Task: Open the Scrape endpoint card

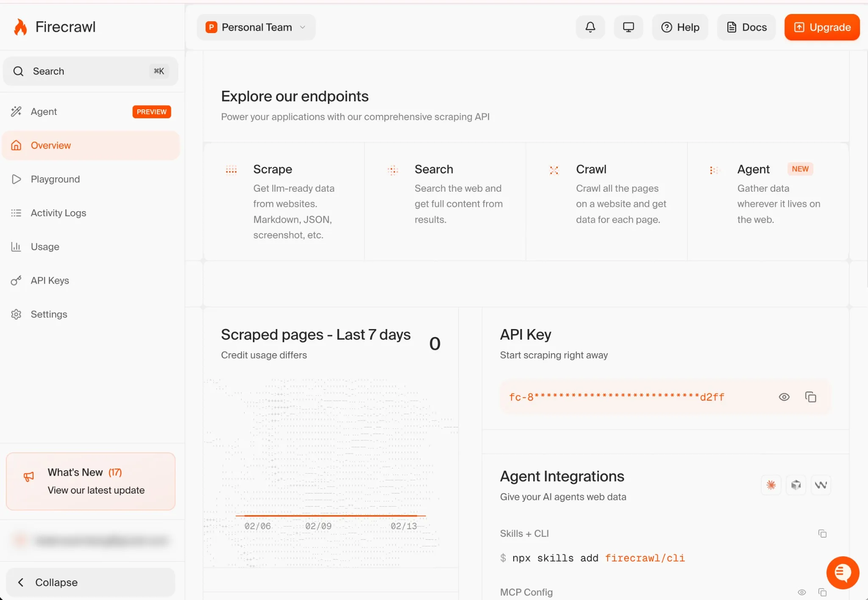Action: point(284,201)
